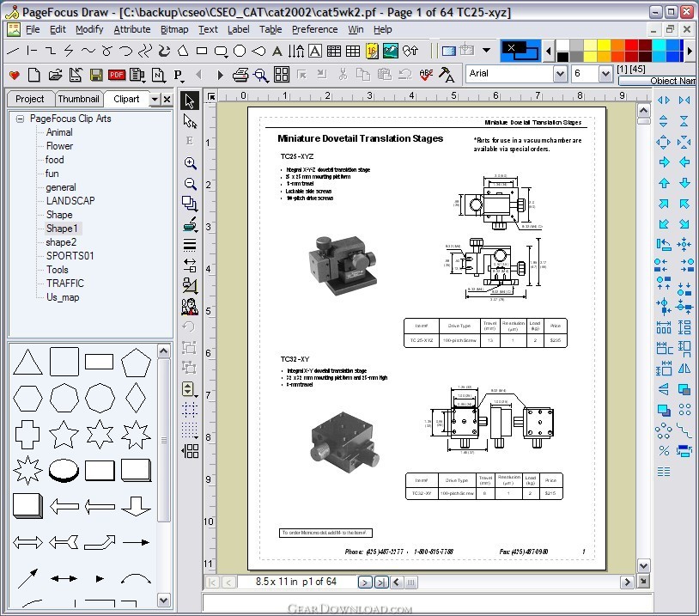
Task: Click the blue down arrow icon
Action: point(684,183)
